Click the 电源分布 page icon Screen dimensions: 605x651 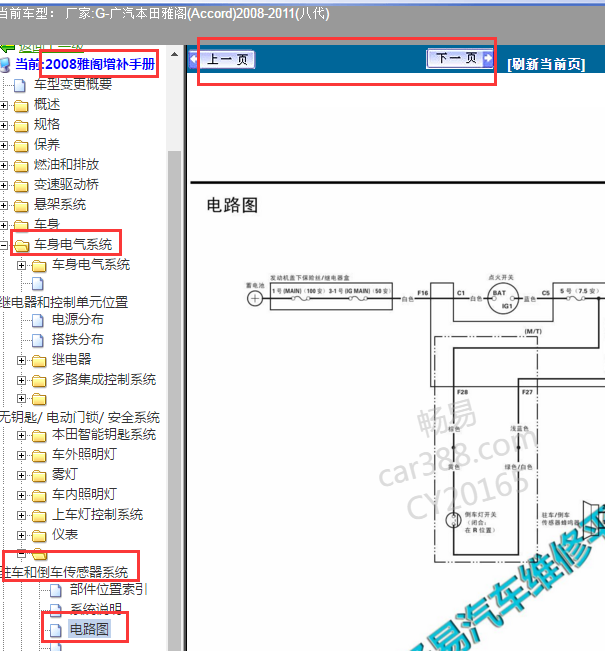pos(38,321)
